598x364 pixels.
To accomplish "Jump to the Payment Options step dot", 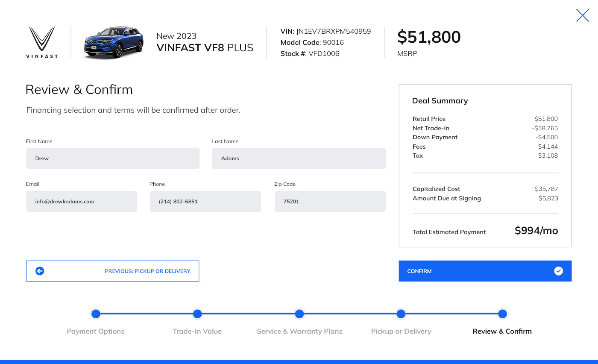I will pos(96,314).
